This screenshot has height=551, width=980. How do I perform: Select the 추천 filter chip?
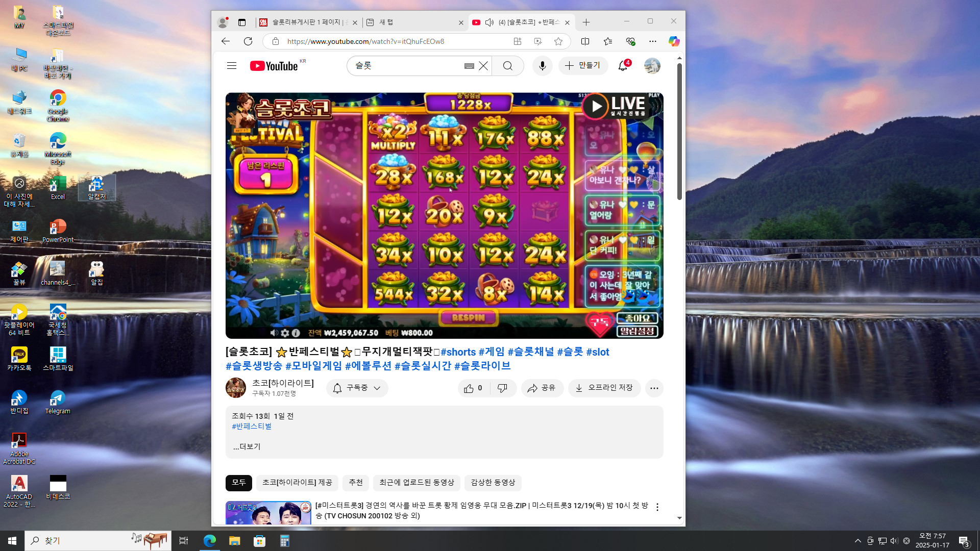point(356,483)
